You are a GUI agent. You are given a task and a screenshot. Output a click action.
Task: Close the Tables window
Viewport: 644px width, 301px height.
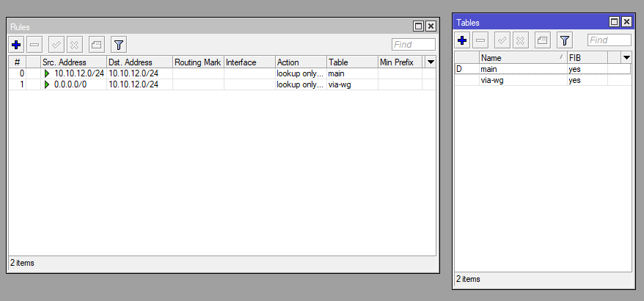click(x=626, y=22)
